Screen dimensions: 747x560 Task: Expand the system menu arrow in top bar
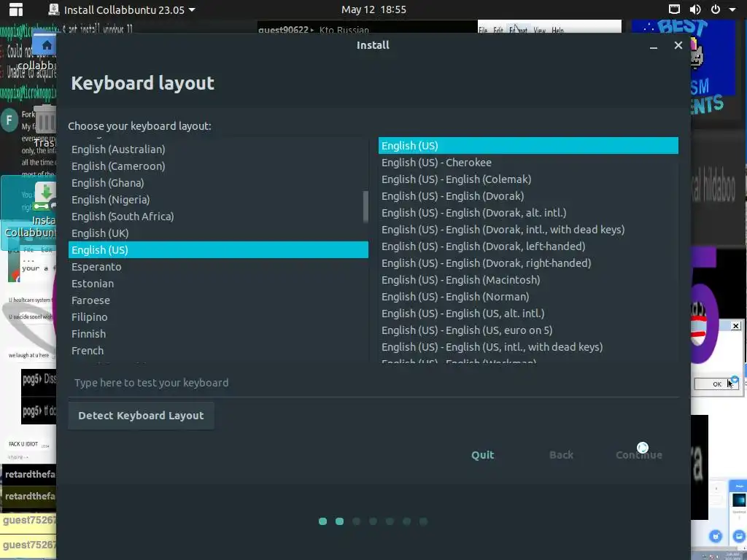(x=732, y=9)
